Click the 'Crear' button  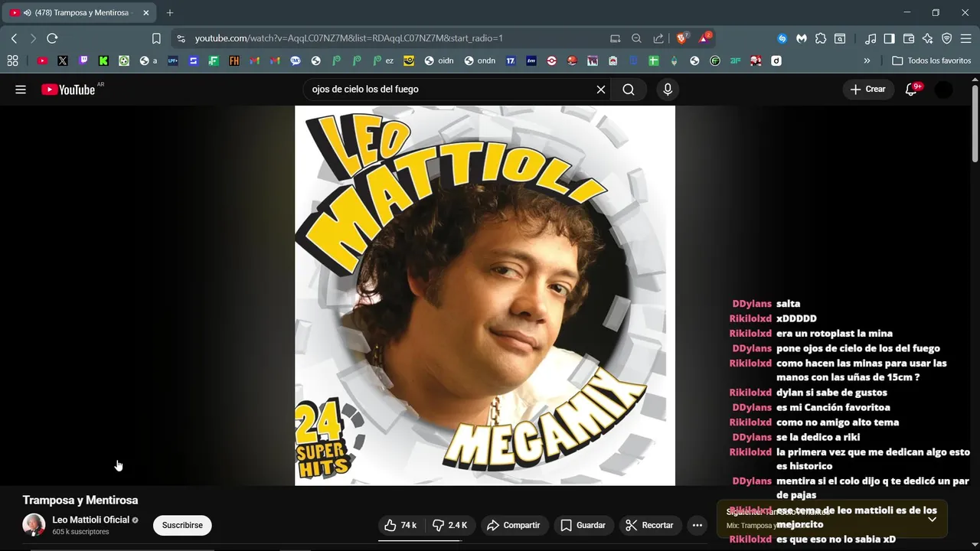coord(867,90)
